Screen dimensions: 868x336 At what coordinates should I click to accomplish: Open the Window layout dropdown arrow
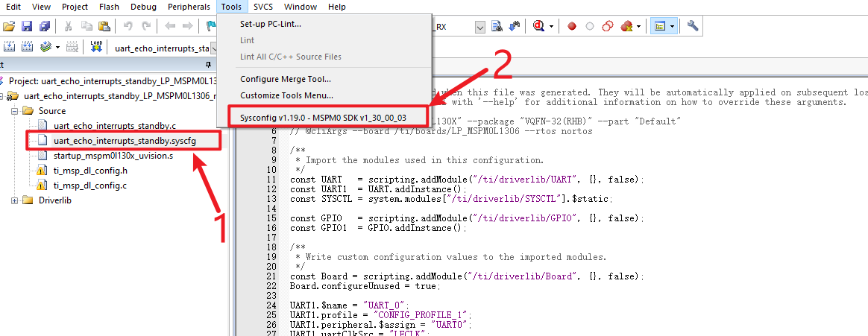tap(673, 26)
